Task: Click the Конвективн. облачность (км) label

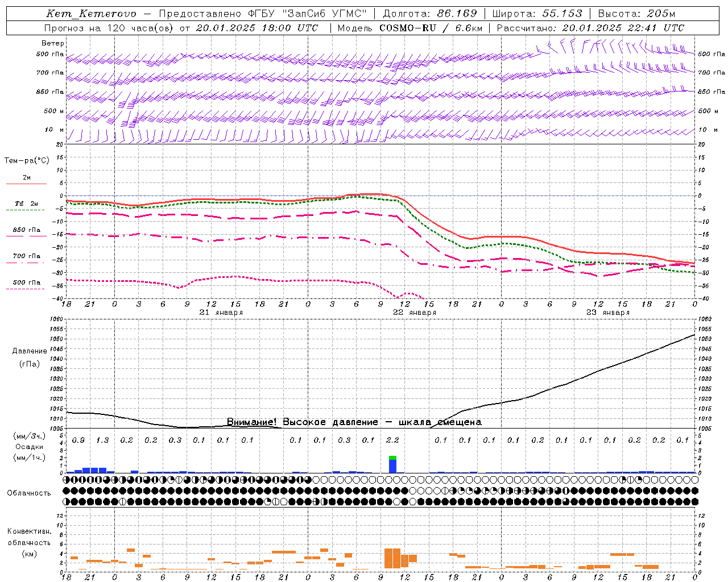Action: 30,543
